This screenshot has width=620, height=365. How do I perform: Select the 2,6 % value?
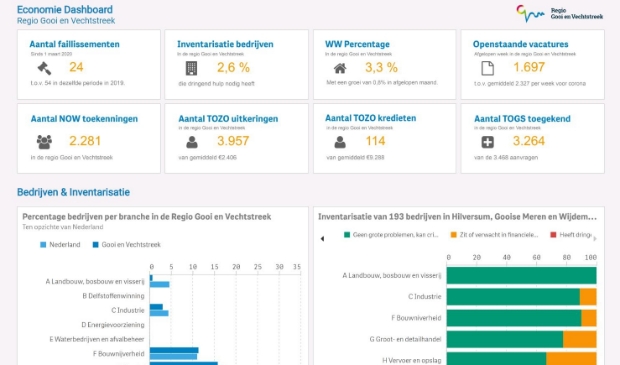click(233, 67)
